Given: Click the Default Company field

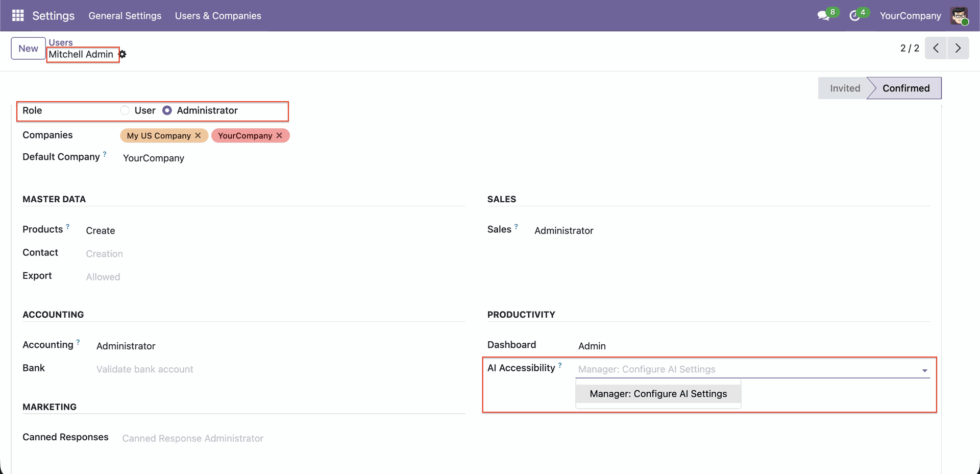Looking at the screenshot, I should (x=154, y=158).
